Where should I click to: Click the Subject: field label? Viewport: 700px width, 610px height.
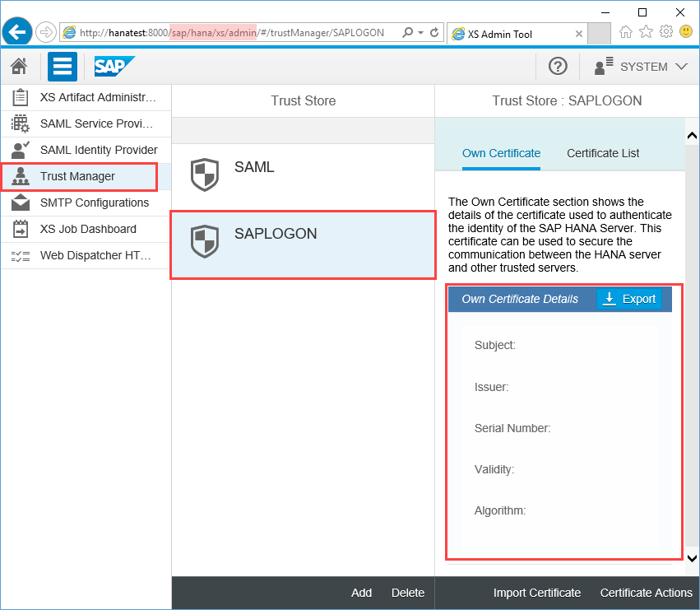point(494,345)
